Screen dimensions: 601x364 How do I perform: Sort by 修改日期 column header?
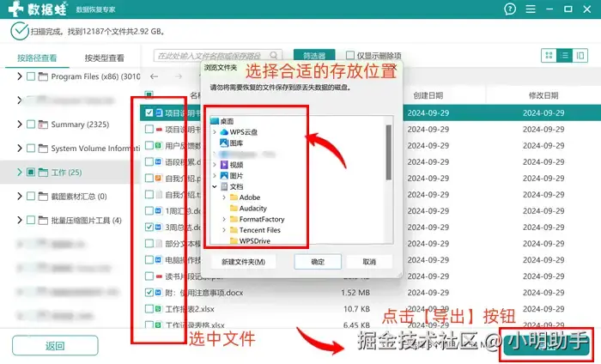(x=543, y=95)
